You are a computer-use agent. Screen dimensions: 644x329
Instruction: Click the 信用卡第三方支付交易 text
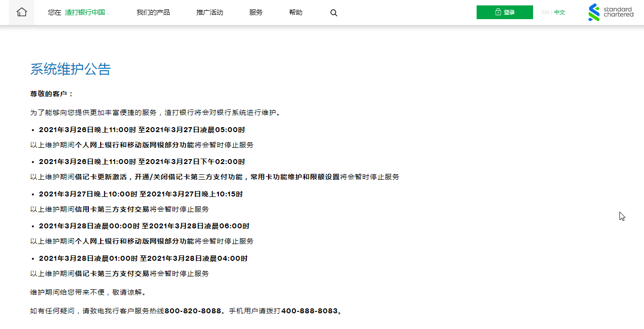point(112,209)
